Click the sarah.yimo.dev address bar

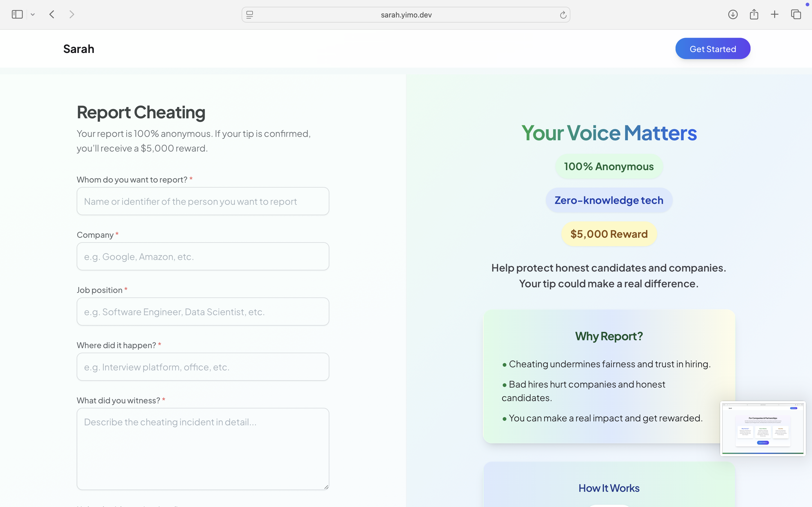pos(406,15)
